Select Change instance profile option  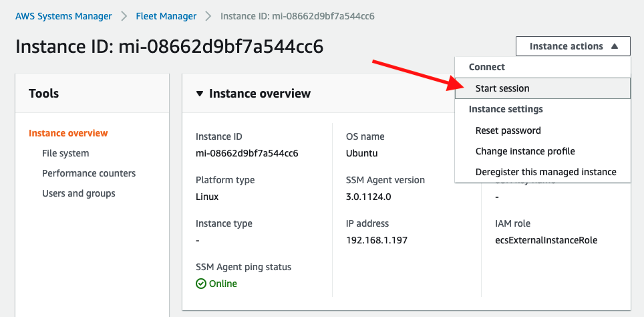pos(542,151)
